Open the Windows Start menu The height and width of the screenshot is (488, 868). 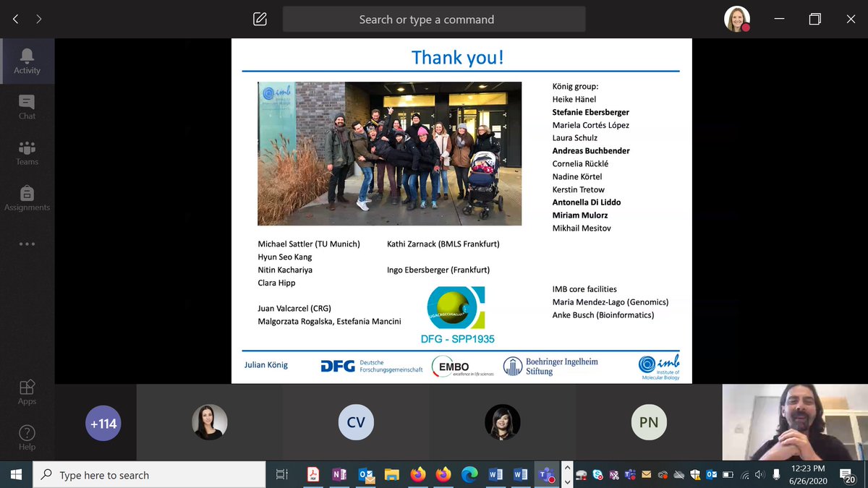point(16,474)
